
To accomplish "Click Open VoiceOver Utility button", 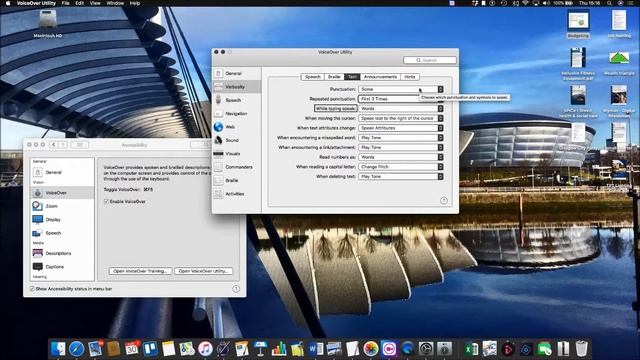I will point(203,271).
